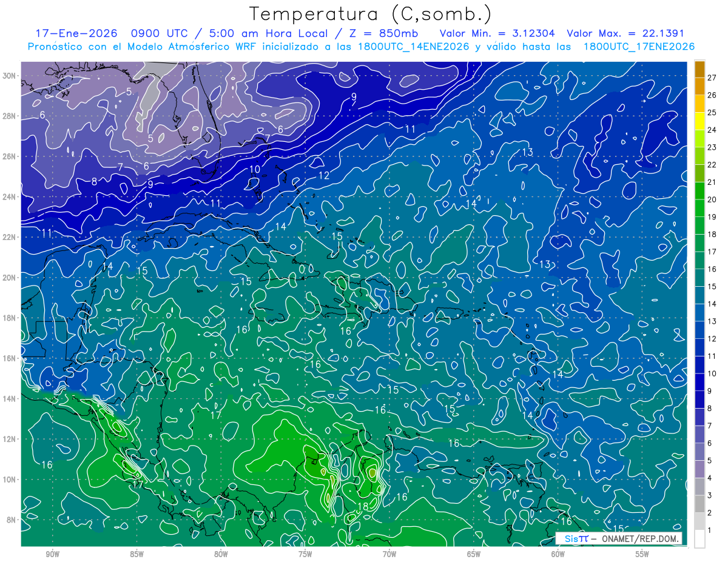
Task: Click the '65W' longitude axis label
Action: click(474, 554)
